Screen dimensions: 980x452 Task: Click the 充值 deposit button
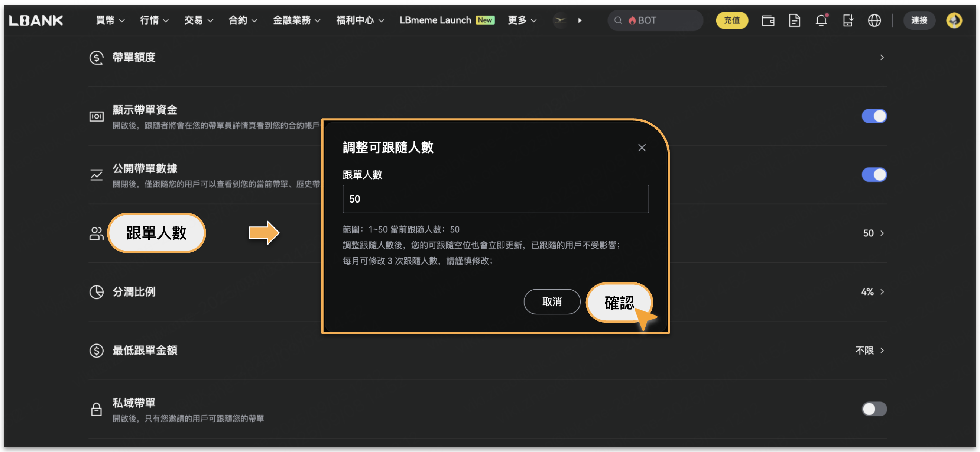(x=732, y=20)
